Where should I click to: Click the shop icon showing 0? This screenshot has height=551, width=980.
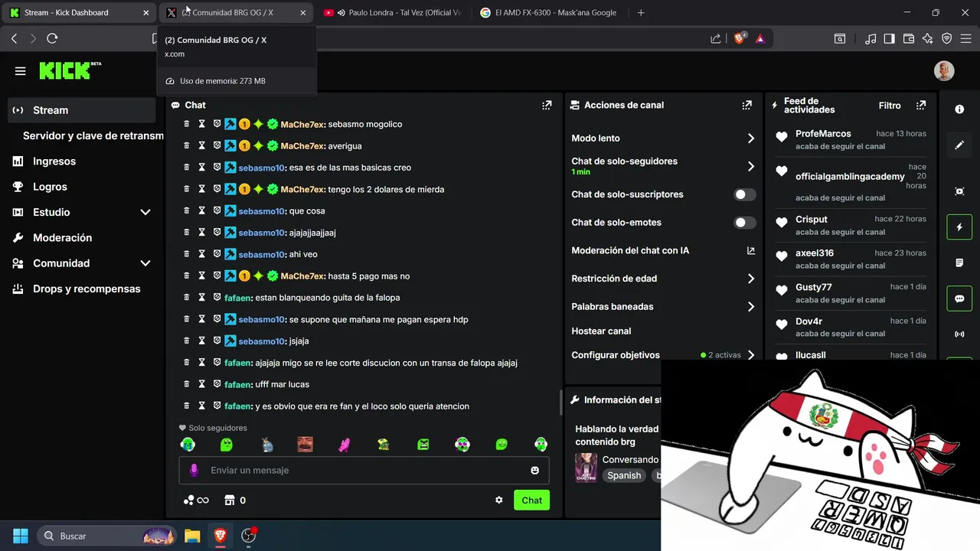235,500
